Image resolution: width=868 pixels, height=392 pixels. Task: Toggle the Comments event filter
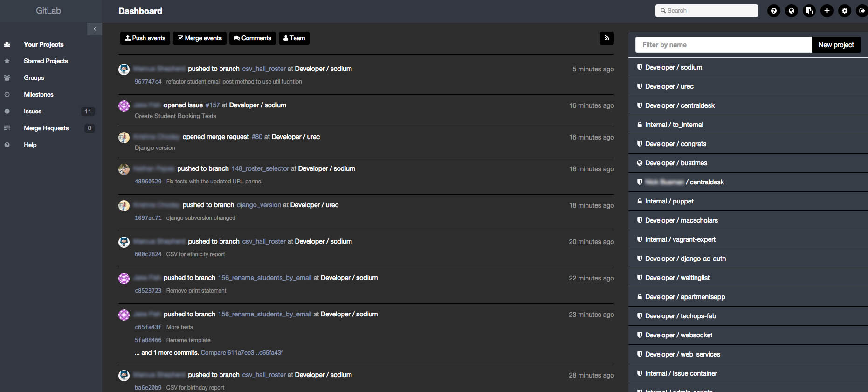253,38
